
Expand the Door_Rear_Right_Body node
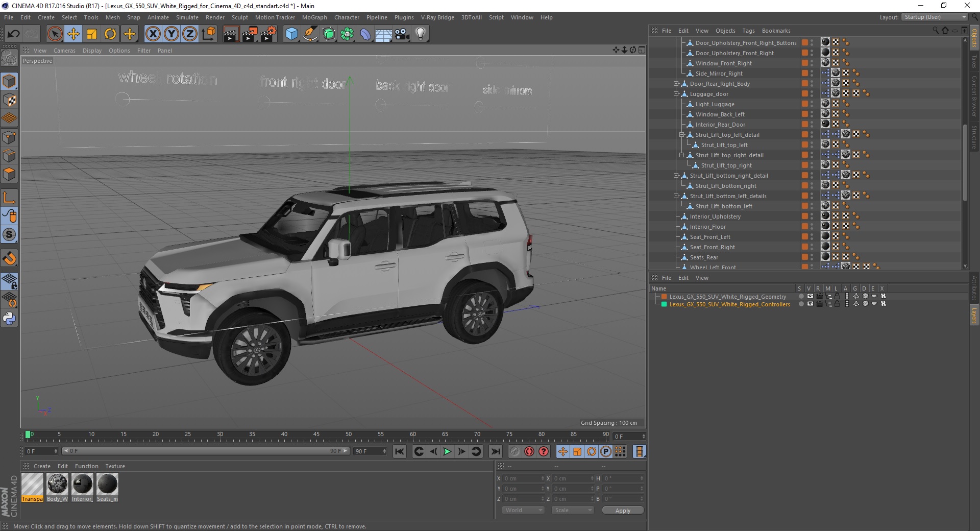click(x=676, y=84)
